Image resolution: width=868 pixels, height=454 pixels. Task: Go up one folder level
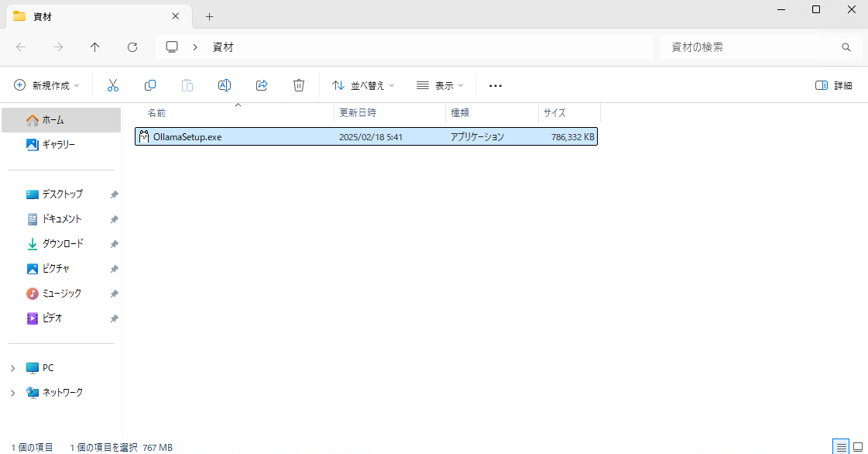95,47
